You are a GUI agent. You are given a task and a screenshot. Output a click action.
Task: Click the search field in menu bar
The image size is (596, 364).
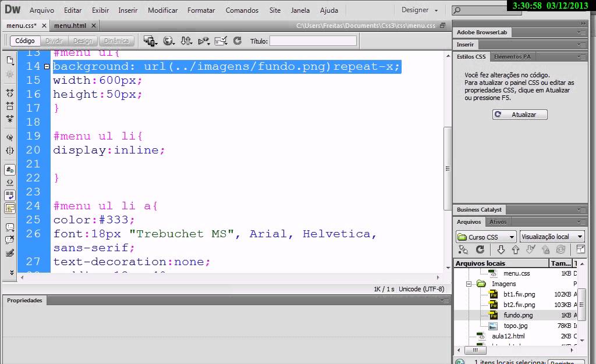coord(486,10)
